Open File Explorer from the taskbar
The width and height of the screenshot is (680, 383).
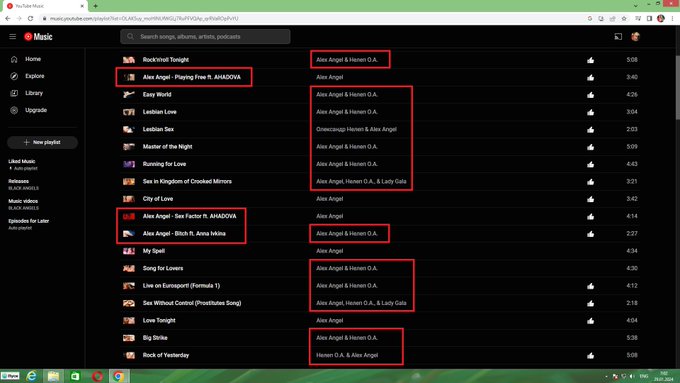point(53,376)
